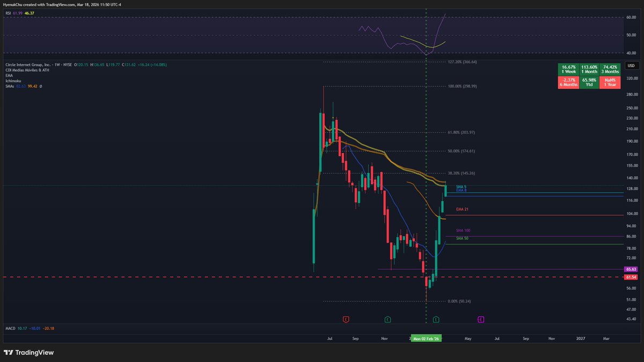The height and width of the screenshot is (362, 644).
Task: Select the 127.20% (366.64) Fibonacci level label
Action: (462, 62)
